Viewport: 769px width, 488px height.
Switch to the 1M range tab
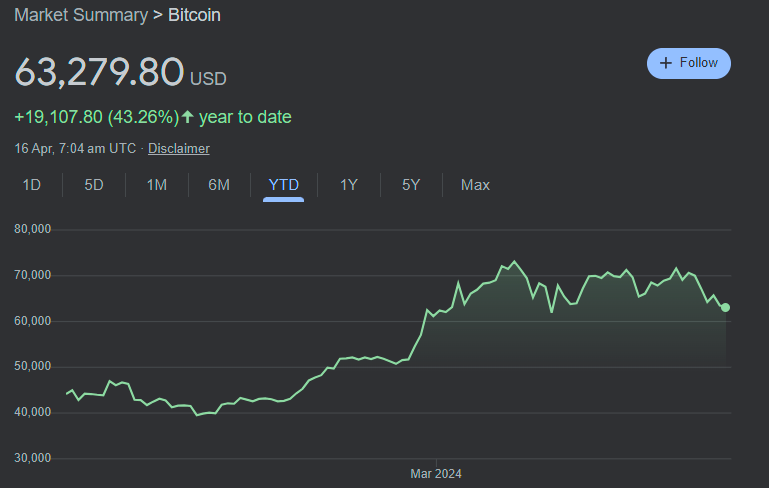[x=157, y=185]
